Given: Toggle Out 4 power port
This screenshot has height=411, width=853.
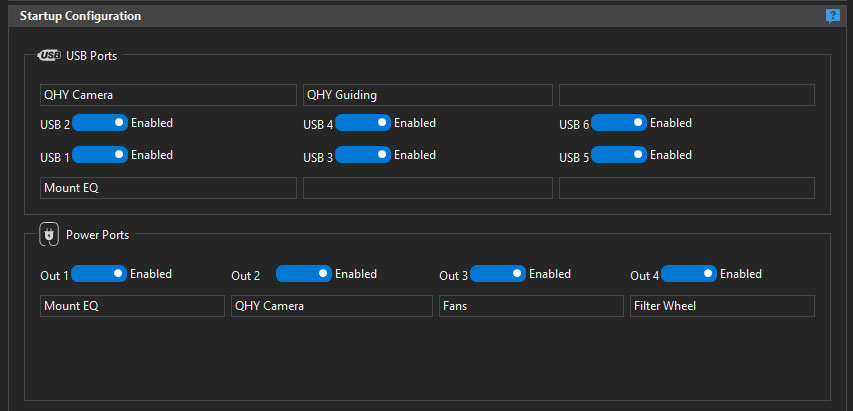Looking at the screenshot, I should 689,274.
